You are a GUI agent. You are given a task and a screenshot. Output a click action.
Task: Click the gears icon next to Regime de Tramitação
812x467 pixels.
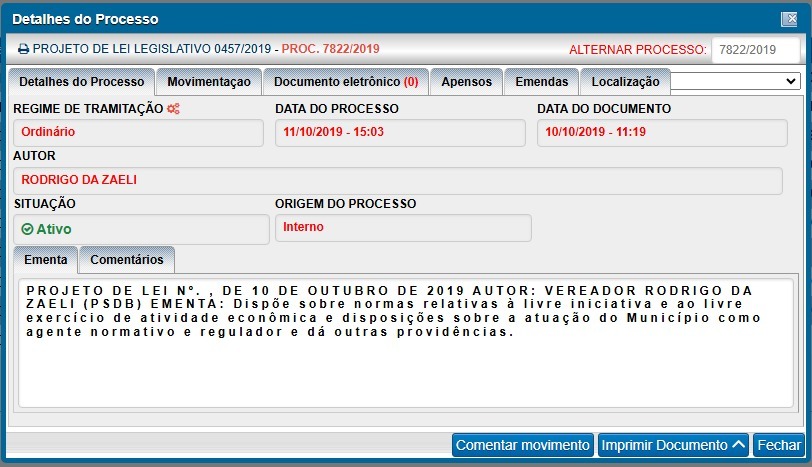point(173,108)
